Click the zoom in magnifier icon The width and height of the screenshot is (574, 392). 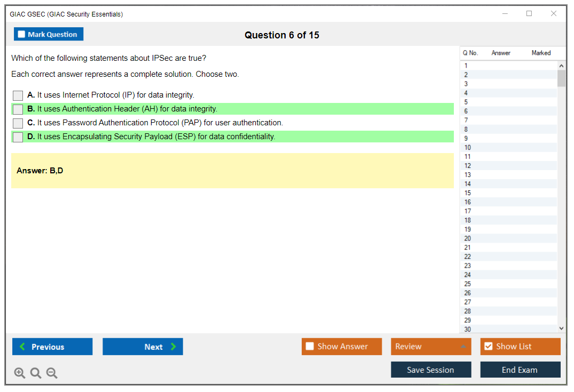20,373
